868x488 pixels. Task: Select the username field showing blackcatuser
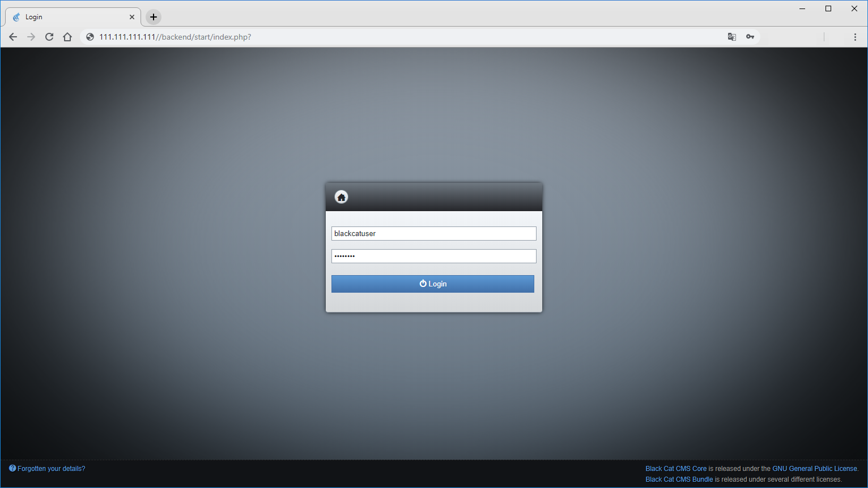(x=433, y=233)
